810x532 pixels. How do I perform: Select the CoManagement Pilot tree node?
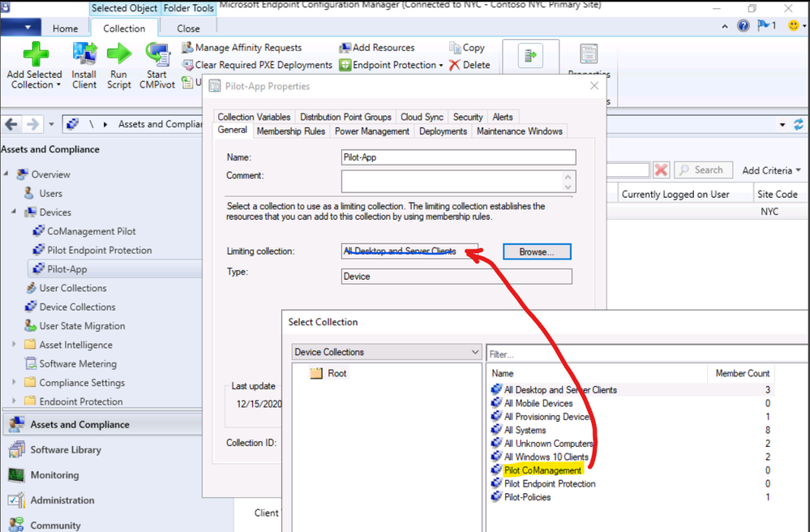(92, 231)
